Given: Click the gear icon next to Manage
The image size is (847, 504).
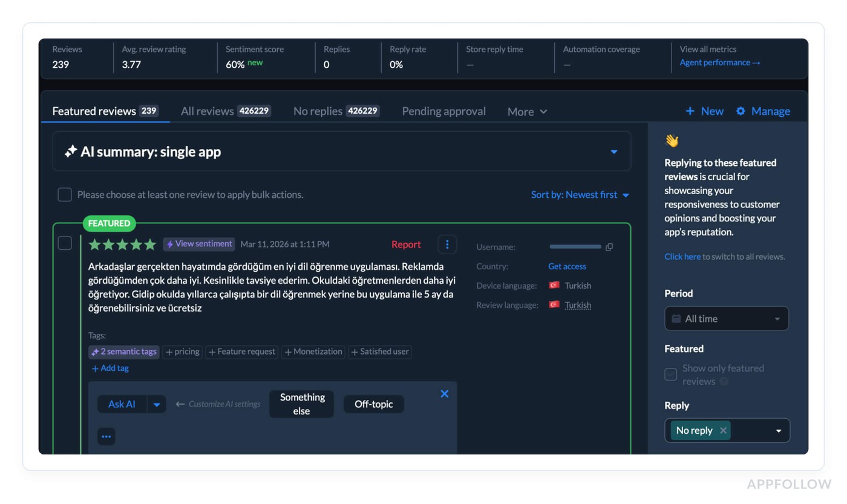Looking at the screenshot, I should [x=741, y=111].
